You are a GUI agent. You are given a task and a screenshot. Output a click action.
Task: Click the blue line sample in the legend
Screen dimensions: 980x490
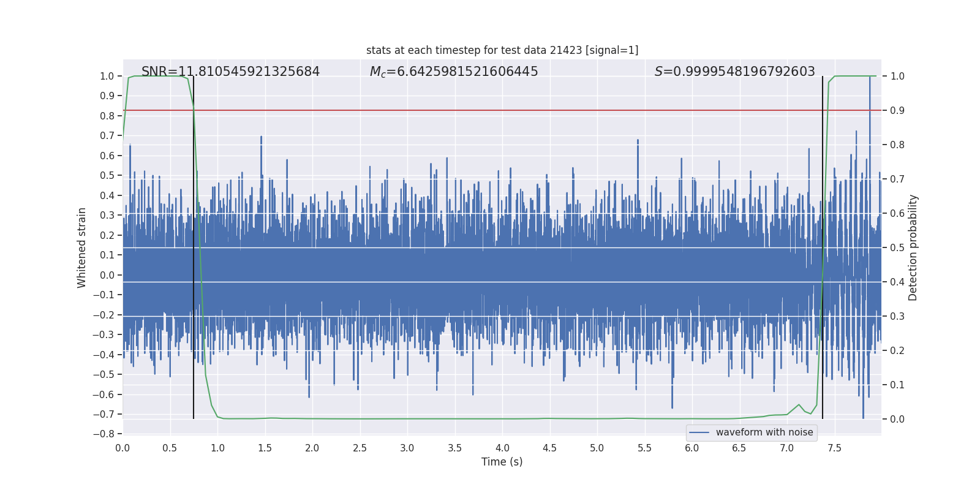(699, 432)
